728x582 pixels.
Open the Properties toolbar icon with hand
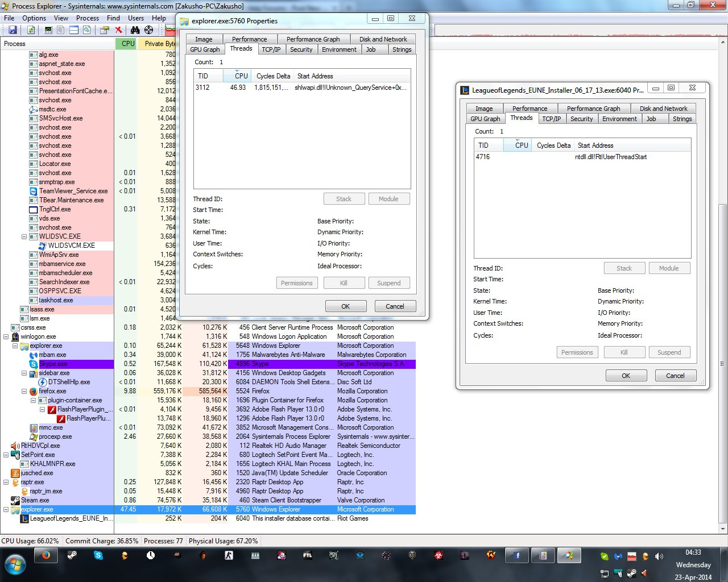tap(105, 30)
